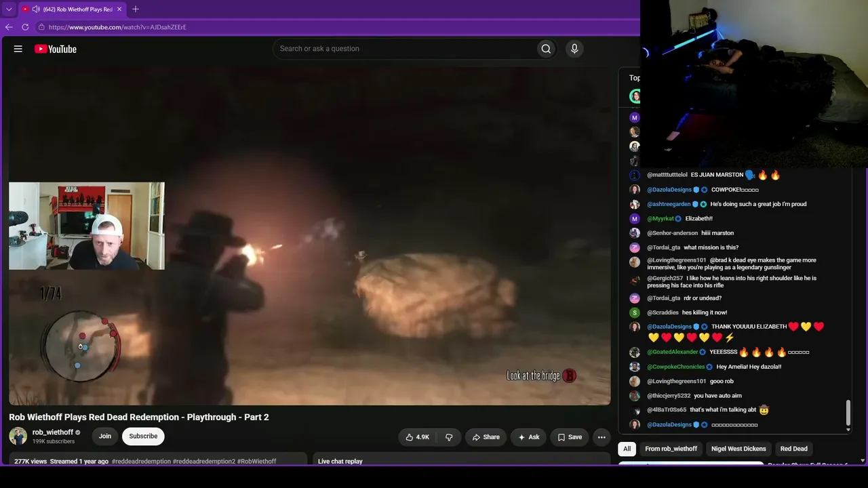Click the video player to pause

[310, 236]
